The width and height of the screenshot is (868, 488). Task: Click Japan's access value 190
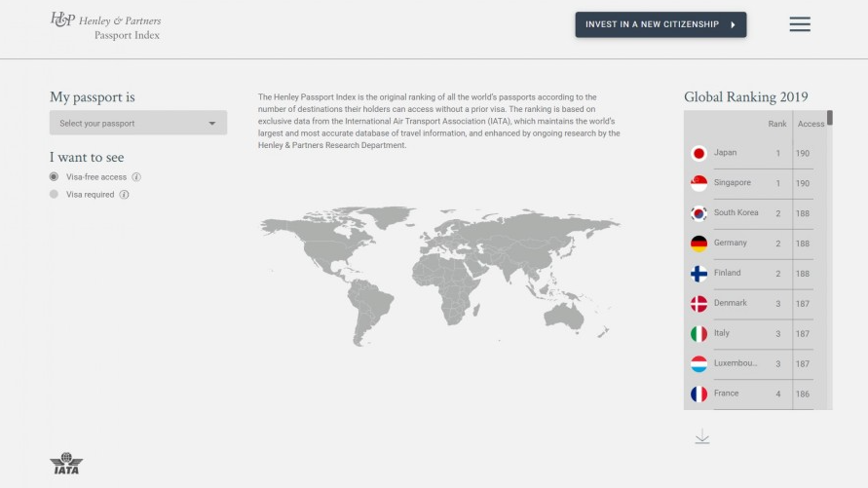[x=803, y=153]
